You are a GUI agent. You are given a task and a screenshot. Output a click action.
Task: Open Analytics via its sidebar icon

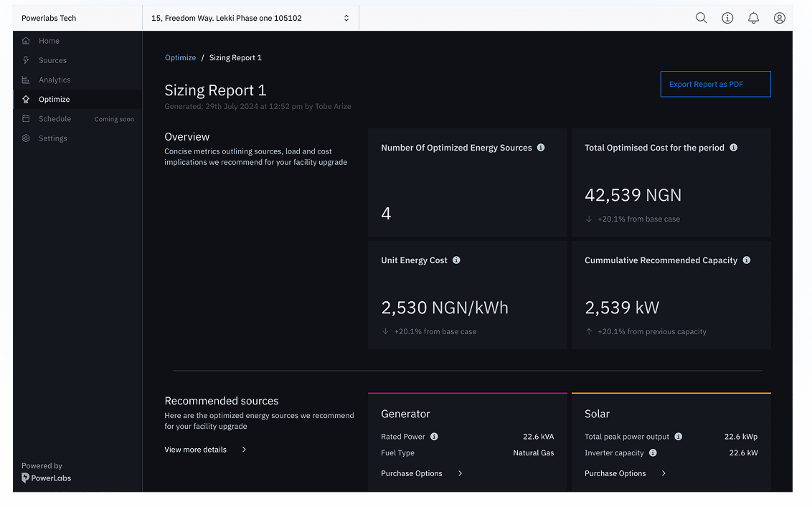coord(27,80)
